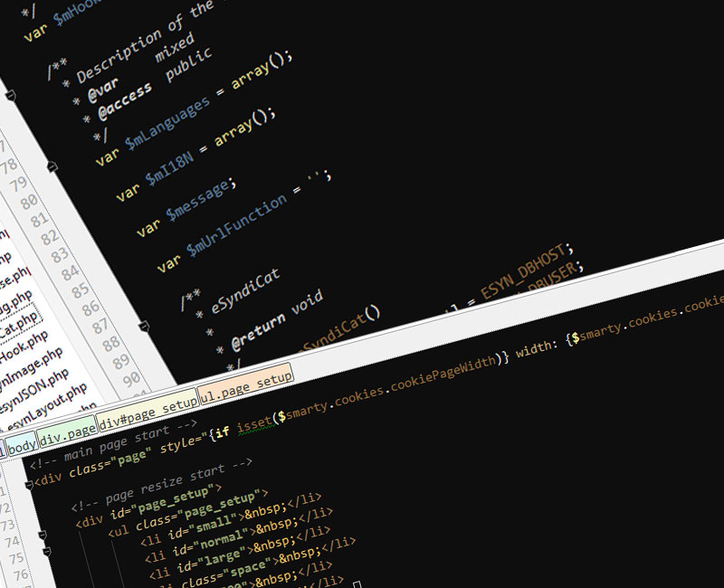Click the "main page start" HTML comment
Screen dimensions: 724x588
114,444
